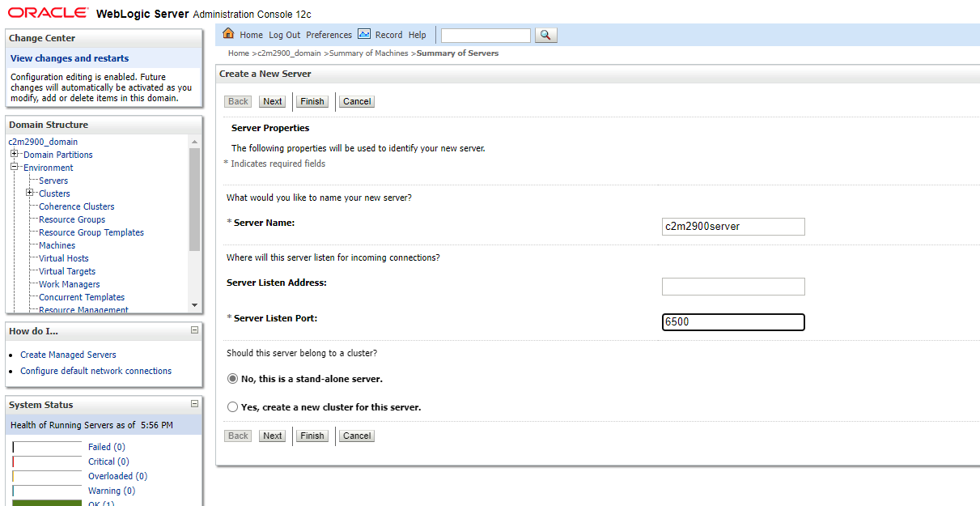Click the Oracle logo

49,12
